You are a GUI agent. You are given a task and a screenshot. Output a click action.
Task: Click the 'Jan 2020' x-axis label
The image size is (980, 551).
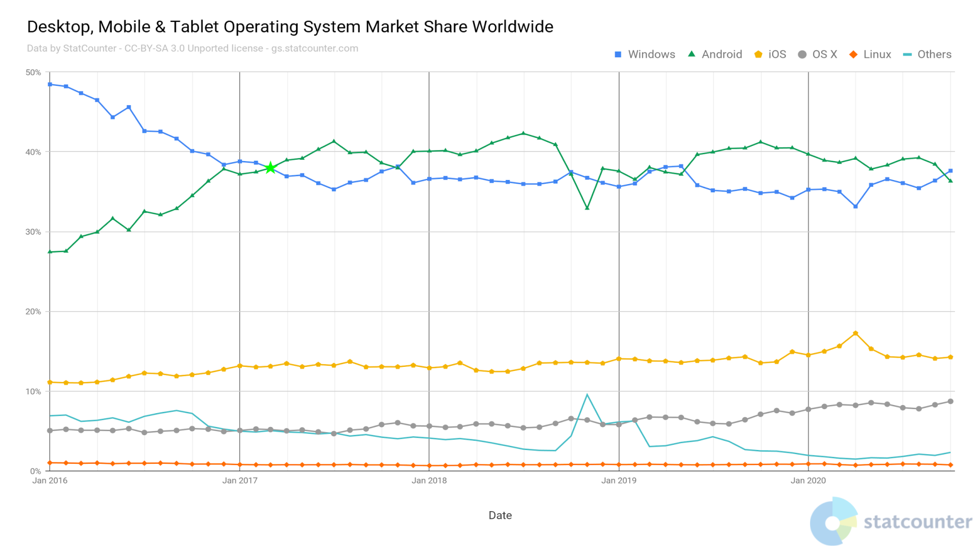tap(808, 481)
